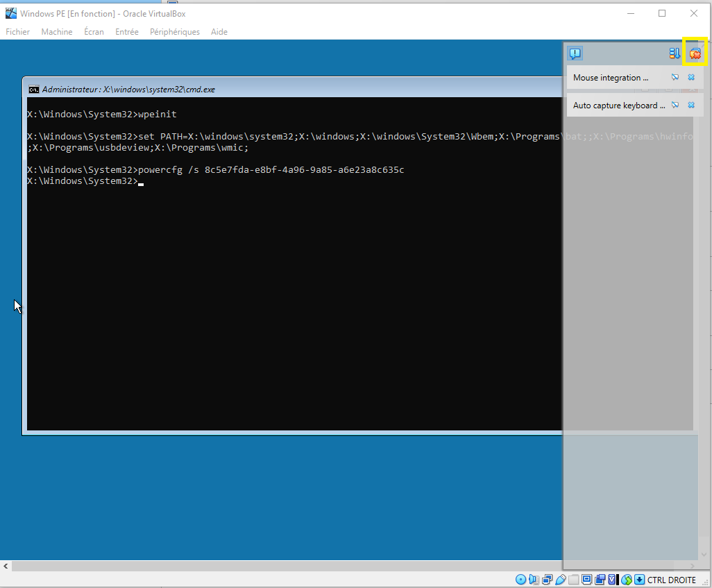
Task: Dismiss the Auto capture keyboard notification
Action: (x=691, y=106)
